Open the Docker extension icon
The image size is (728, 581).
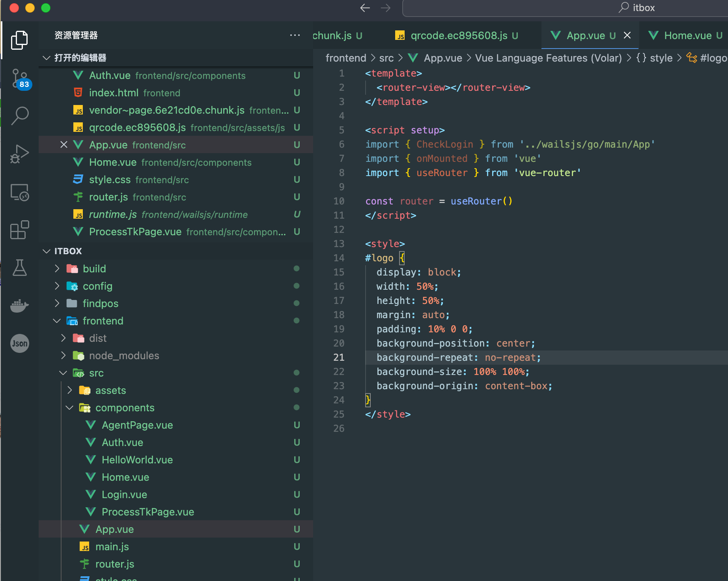(x=20, y=305)
